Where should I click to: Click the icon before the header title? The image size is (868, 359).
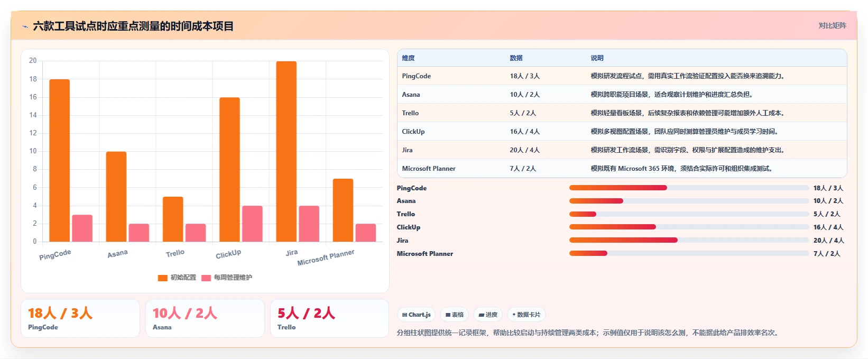click(25, 26)
